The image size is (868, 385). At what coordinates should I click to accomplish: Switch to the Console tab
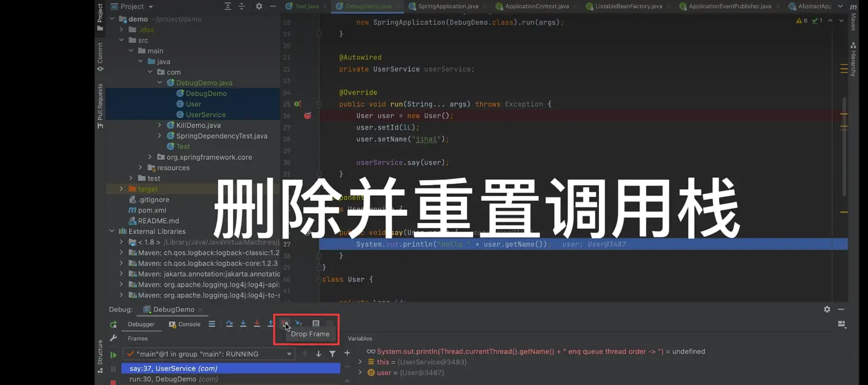coord(185,324)
